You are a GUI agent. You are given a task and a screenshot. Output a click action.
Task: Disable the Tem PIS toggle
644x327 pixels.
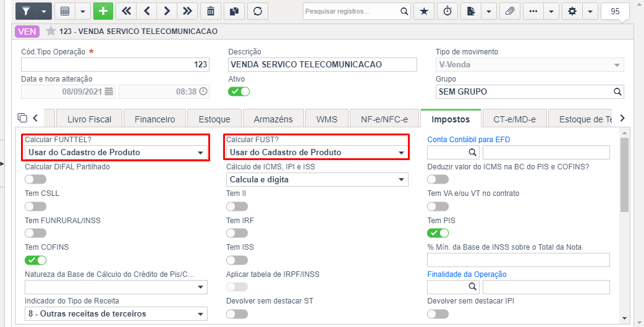(x=438, y=233)
